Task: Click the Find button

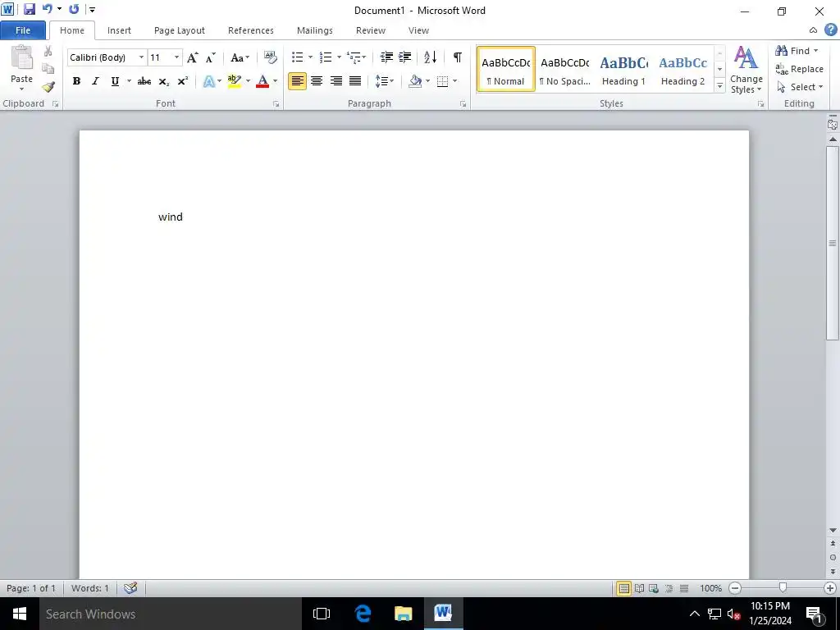Action: pos(796,51)
